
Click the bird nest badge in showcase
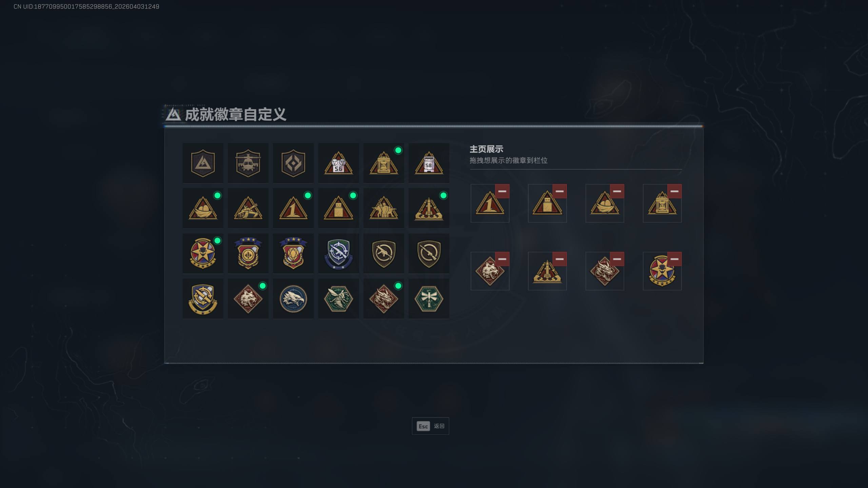tap(605, 203)
